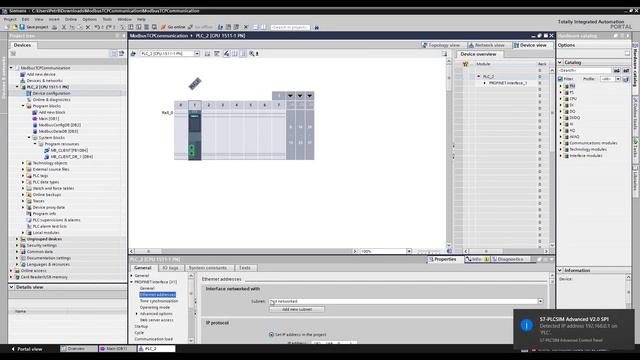This screenshot has height=360, width=640.
Task: Click the Go offline toolbar button
Action: click(200, 27)
